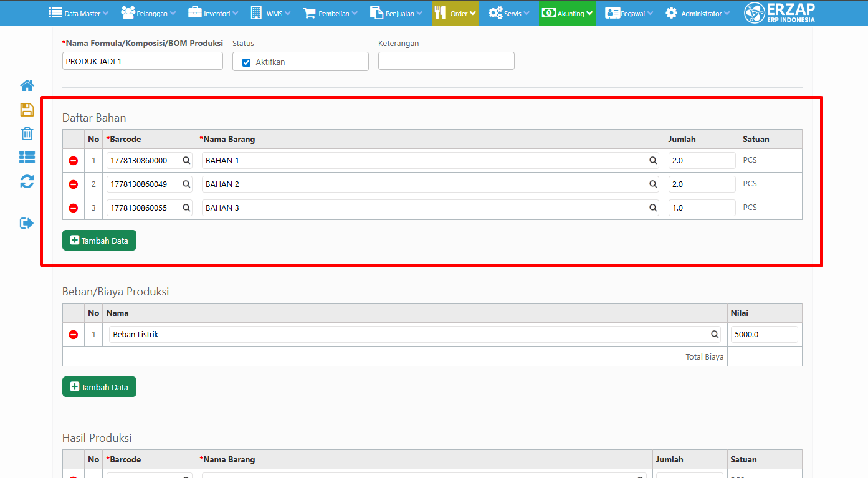Image resolution: width=868 pixels, height=478 pixels.
Task: Click the ERZAP ERP Indonesia logo
Action: [x=780, y=12]
